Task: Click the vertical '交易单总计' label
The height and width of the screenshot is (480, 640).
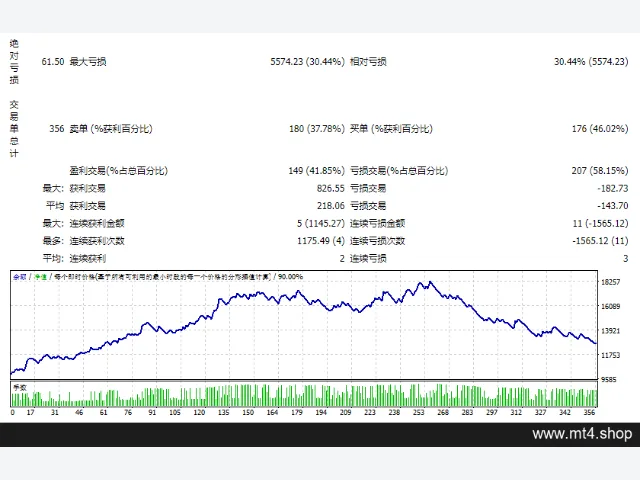Action: tap(14, 129)
